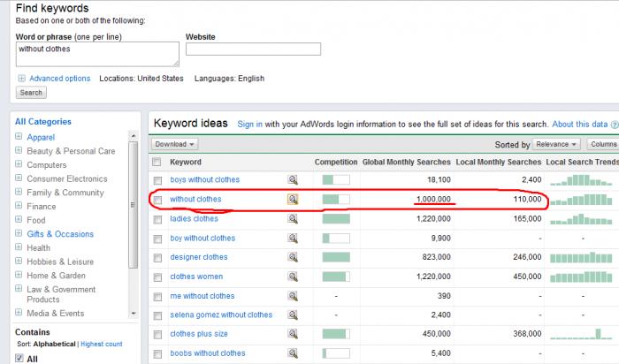Open the Relevance sort dropdown
619x364 pixels.
(557, 144)
